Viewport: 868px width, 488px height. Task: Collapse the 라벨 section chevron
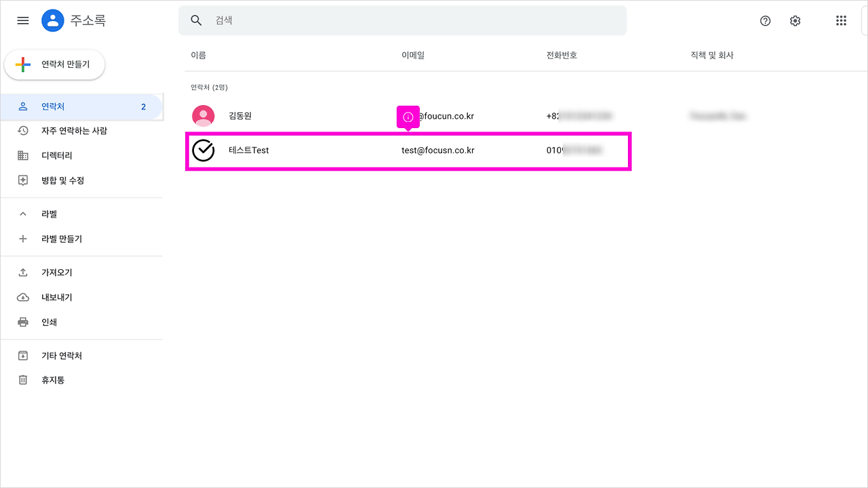pyautogui.click(x=22, y=213)
